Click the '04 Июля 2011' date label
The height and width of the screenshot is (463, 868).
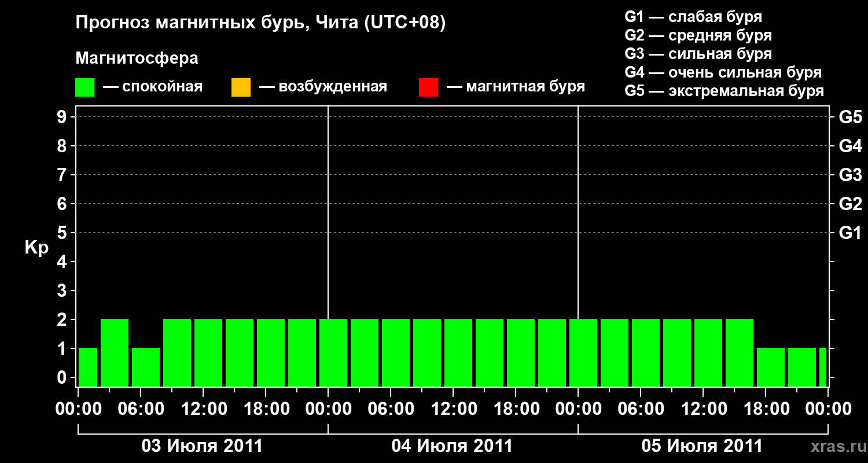pos(453,446)
